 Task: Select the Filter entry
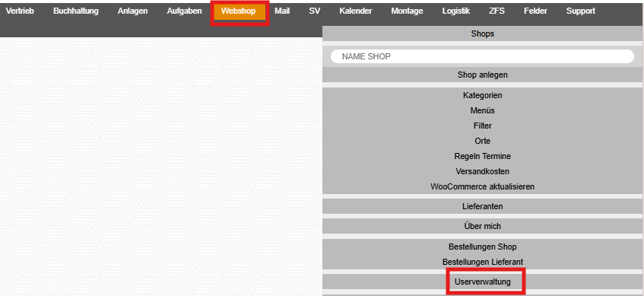click(x=483, y=126)
